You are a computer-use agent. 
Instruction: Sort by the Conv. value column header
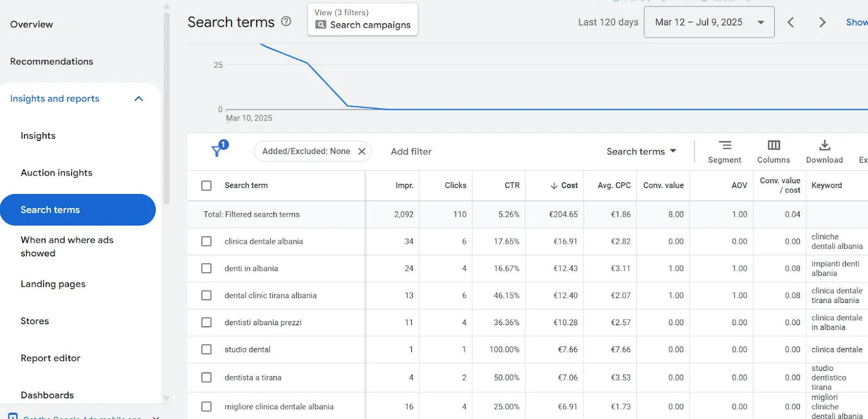coord(663,185)
